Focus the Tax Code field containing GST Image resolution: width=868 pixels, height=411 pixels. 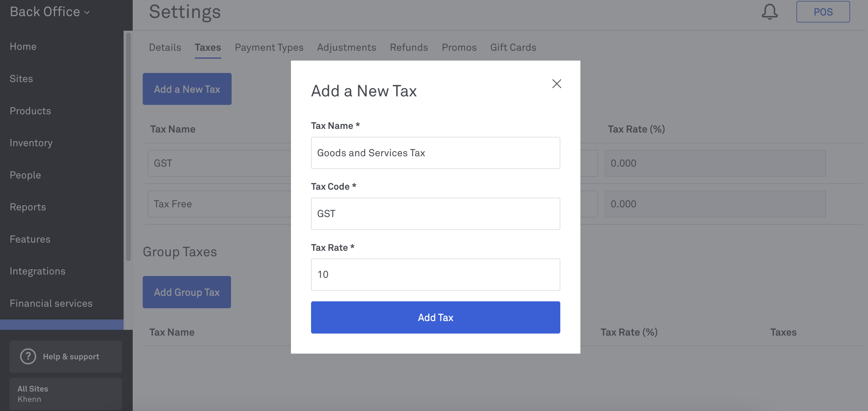coord(435,213)
